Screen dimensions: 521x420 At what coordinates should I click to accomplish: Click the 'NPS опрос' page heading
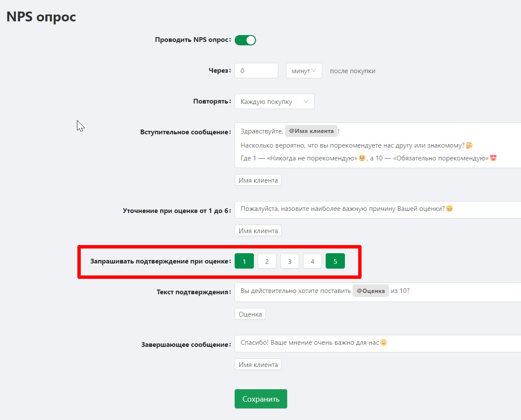tap(41, 17)
